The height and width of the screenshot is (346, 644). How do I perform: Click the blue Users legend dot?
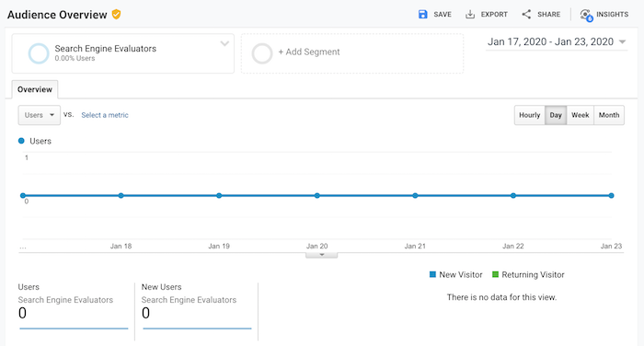[21, 141]
